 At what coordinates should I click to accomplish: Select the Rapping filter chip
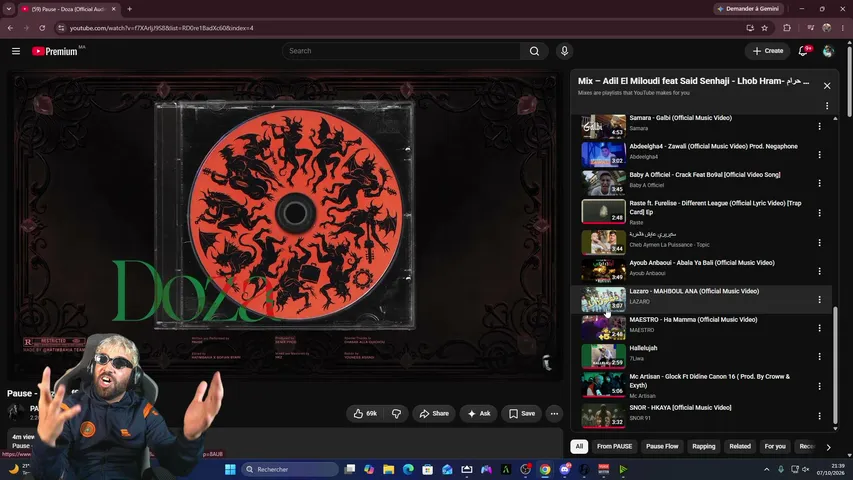(703, 446)
